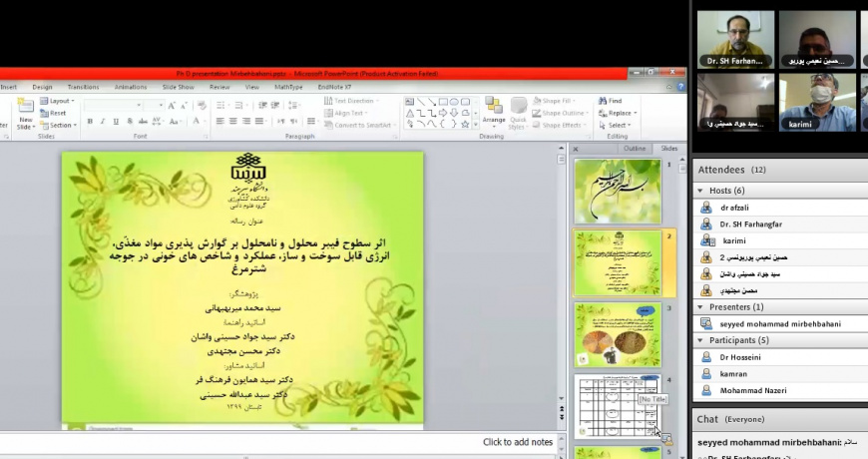Click Reset slide icon in Slides group
The width and height of the screenshot is (868, 459).
[44, 113]
